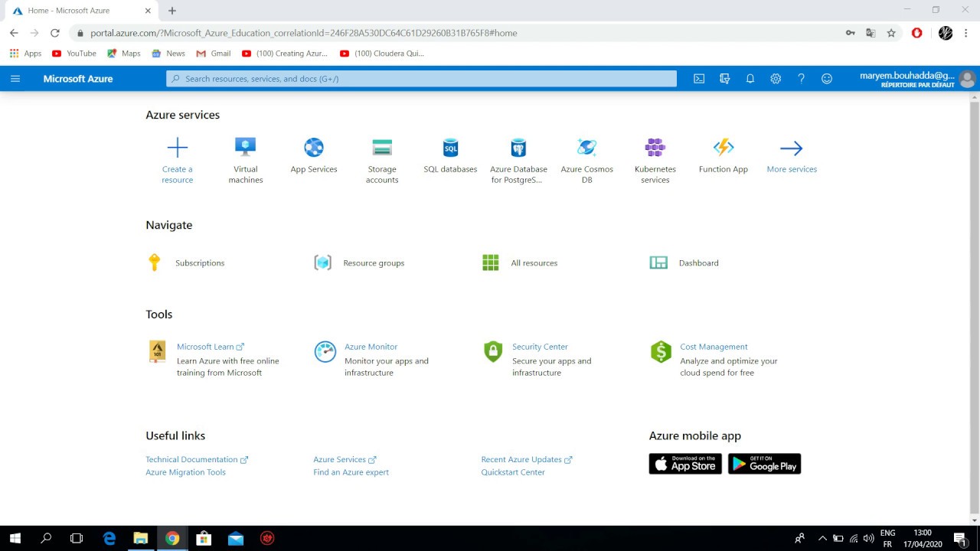Open Technical Documentation link

click(x=197, y=460)
